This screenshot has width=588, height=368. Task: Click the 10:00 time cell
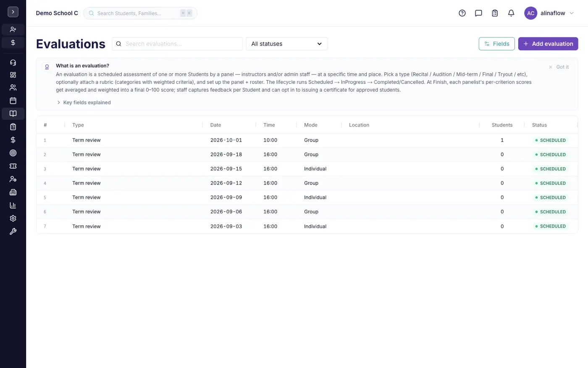pos(270,140)
